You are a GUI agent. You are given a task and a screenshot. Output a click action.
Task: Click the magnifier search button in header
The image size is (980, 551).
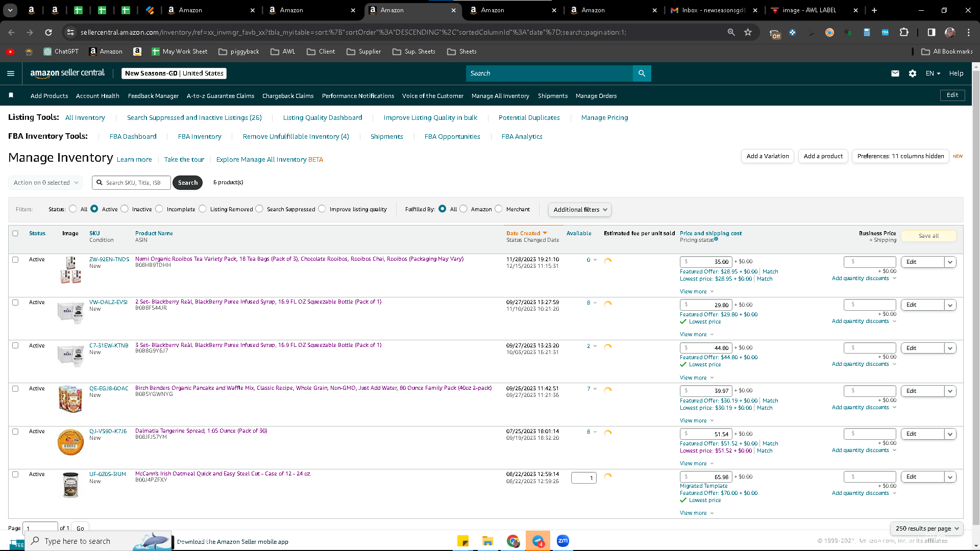[x=642, y=73]
